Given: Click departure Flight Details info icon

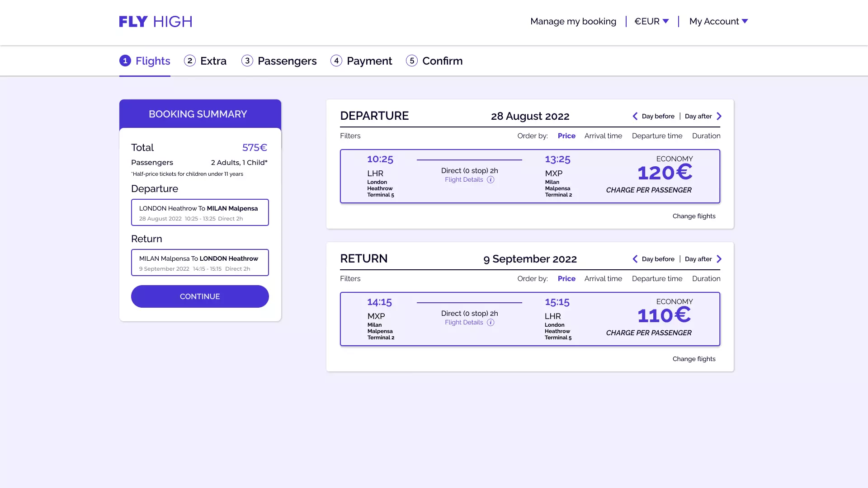Looking at the screenshot, I should click(491, 180).
